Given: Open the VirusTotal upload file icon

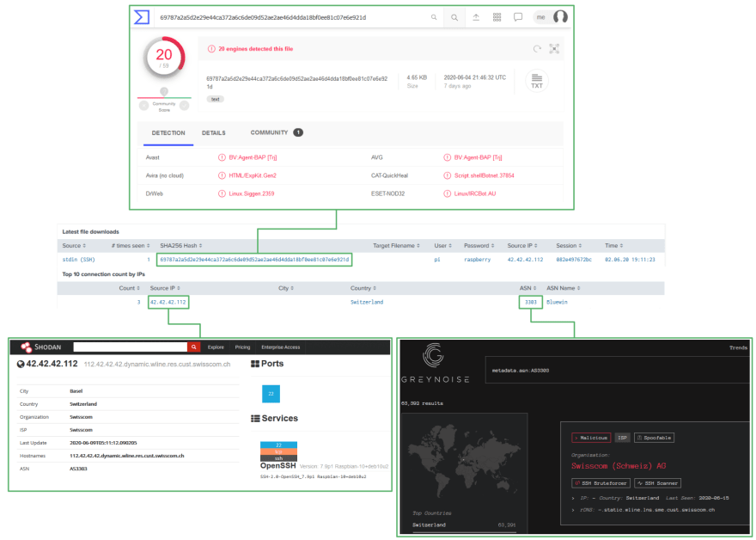Looking at the screenshot, I should tap(476, 17).
